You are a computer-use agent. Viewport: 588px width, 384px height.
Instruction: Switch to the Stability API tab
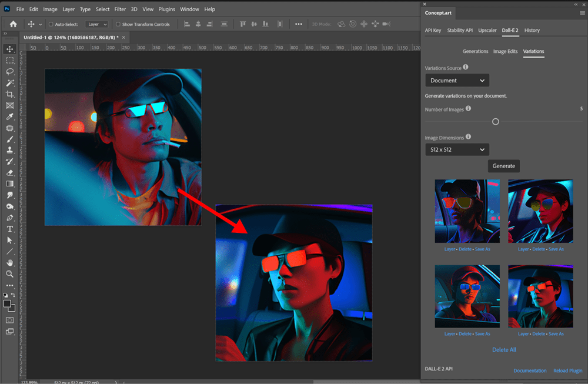coord(460,31)
